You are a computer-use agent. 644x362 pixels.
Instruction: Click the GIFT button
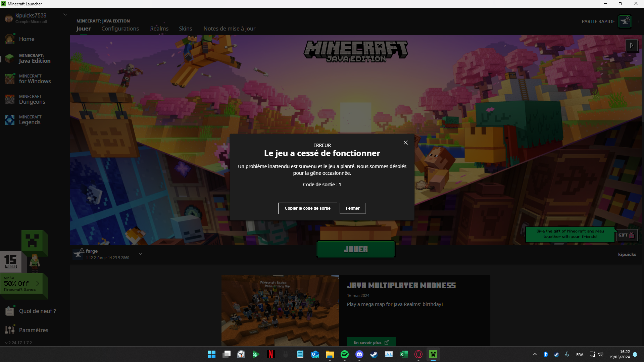(626, 235)
